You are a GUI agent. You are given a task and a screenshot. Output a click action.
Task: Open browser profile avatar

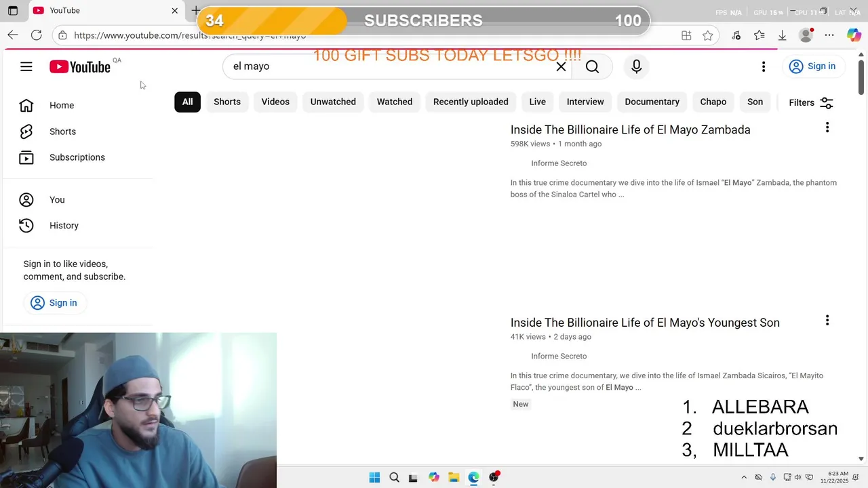click(806, 35)
